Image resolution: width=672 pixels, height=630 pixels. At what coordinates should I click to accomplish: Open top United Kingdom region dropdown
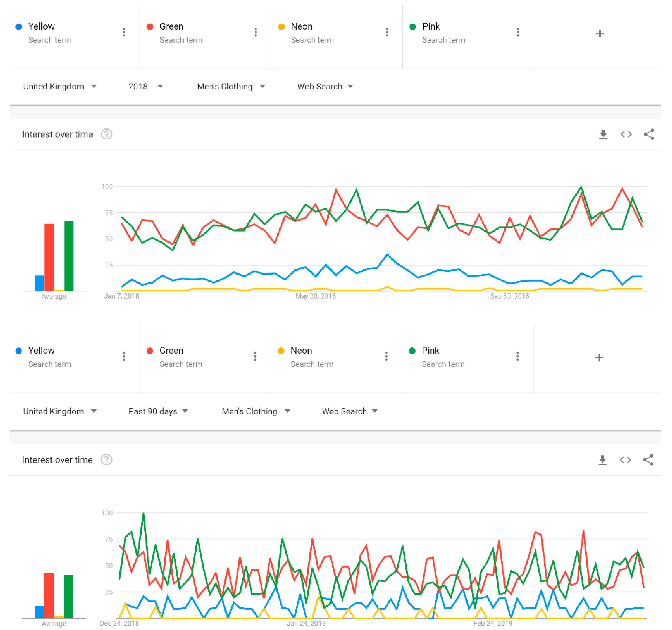click(59, 86)
